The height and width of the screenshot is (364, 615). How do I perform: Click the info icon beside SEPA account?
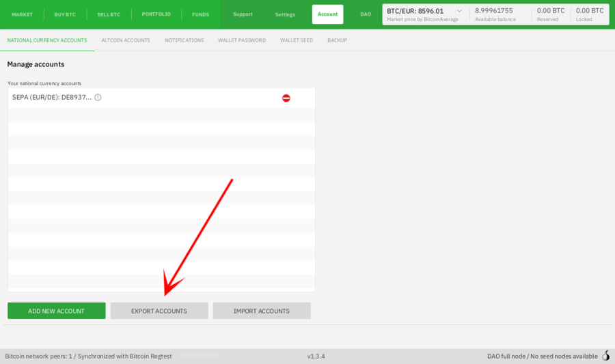[x=98, y=98]
